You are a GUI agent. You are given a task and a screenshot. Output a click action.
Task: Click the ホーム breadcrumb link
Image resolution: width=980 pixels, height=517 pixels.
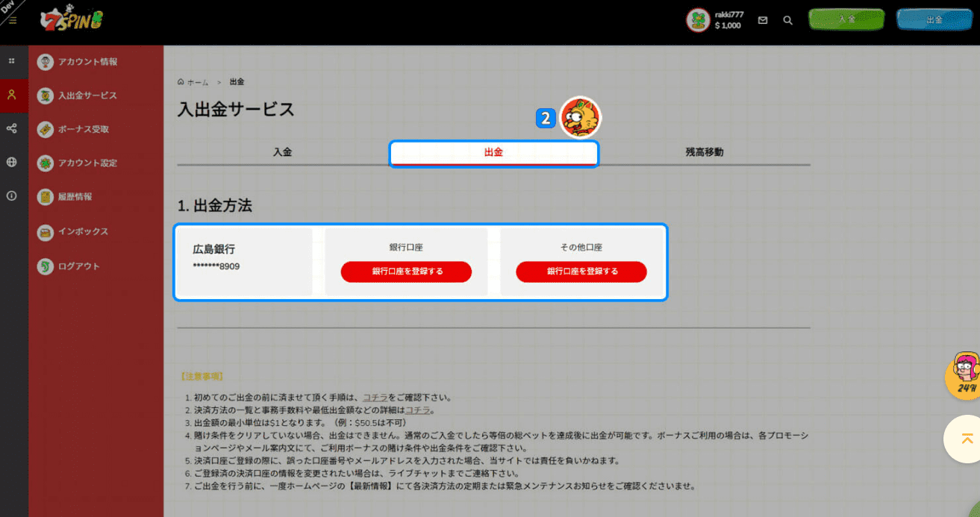pos(193,82)
